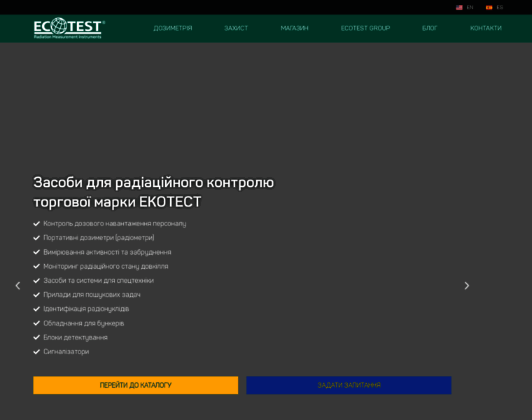Open the ДОЗИМЕТРІЯ menu
Image resolution: width=532 pixels, height=420 pixels.
tap(173, 28)
